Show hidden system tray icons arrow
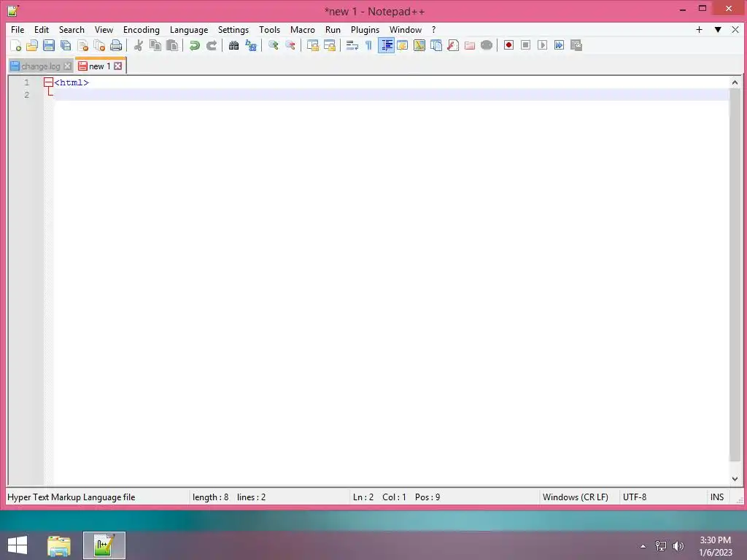This screenshot has width=747, height=560. point(643,546)
